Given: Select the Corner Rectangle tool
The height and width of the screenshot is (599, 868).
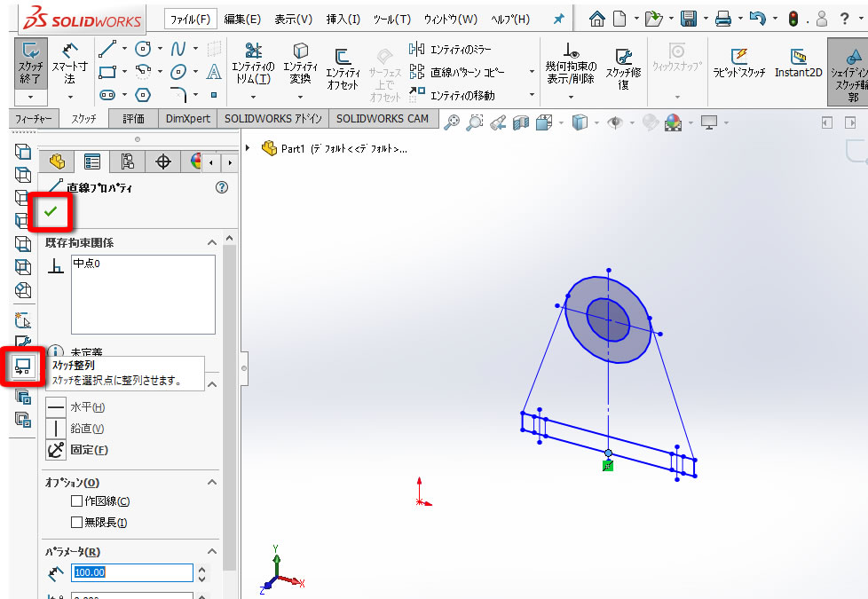Looking at the screenshot, I should point(107,72).
